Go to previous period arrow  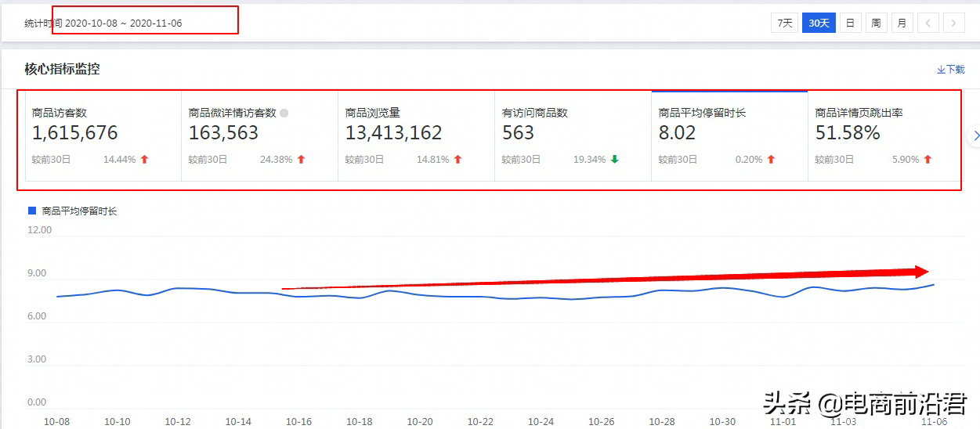point(928,23)
